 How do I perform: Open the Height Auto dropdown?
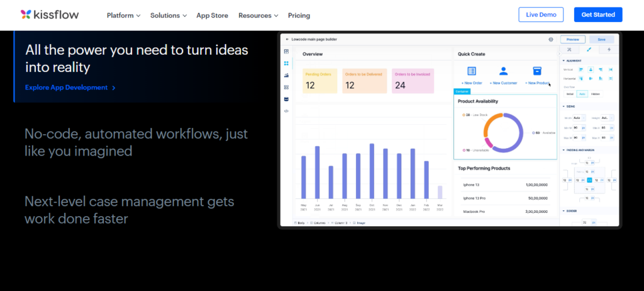[x=608, y=118]
